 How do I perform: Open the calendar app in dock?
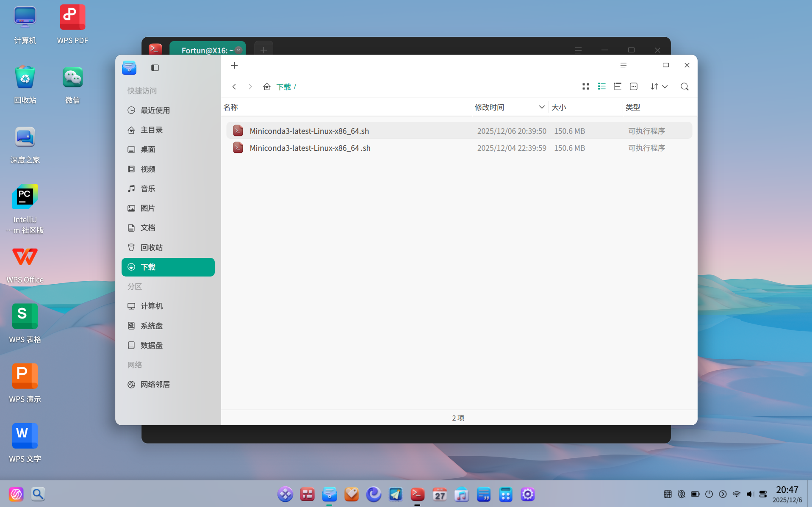tap(439, 494)
